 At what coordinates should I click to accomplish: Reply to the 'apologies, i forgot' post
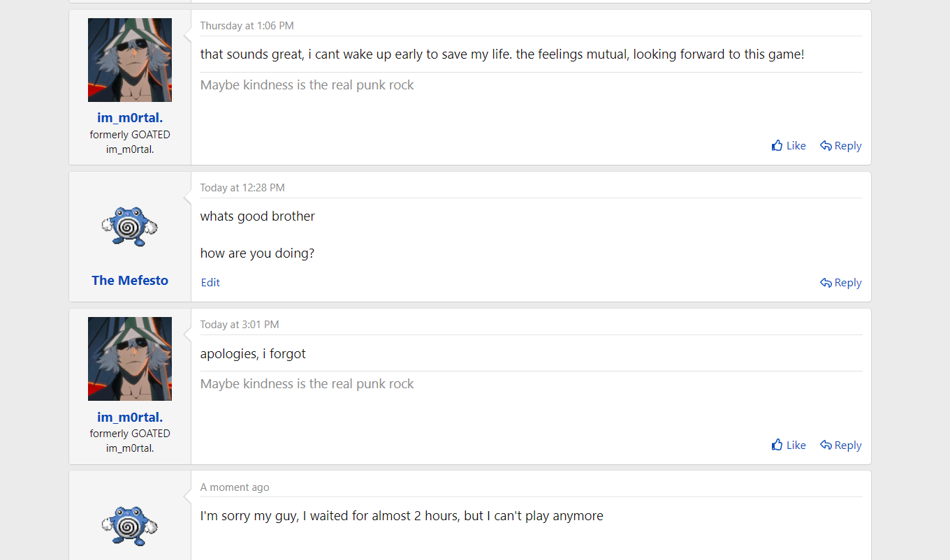click(x=840, y=445)
